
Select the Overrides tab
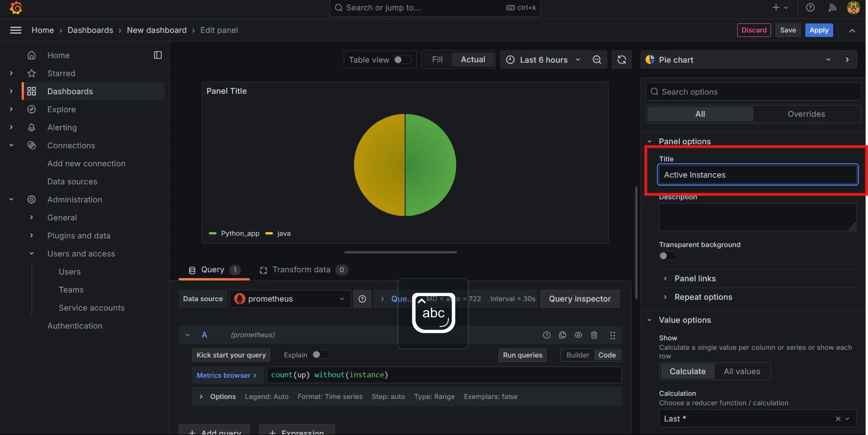pyautogui.click(x=806, y=114)
